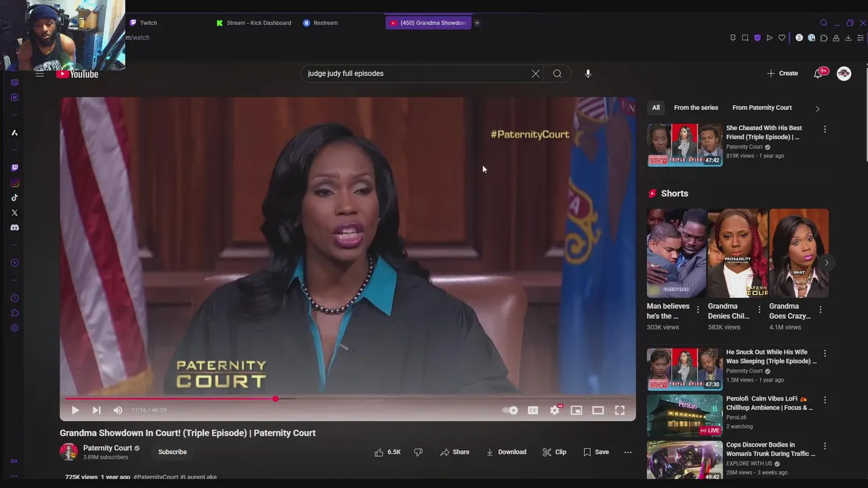Open She Cheated With His Best Friend thumbnail
Image resolution: width=868 pixels, height=488 pixels.
tap(685, 144)
